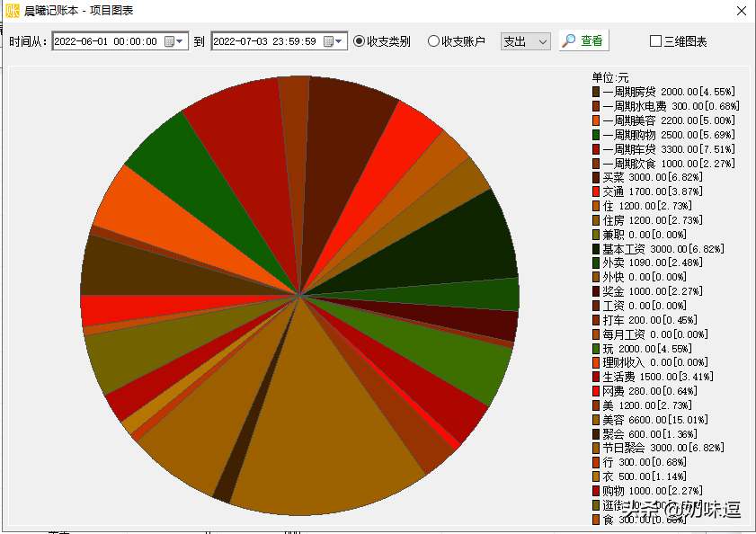Viewport: 756px width, 534px height.
Task: Click the 晨曦记账本 app icon in title bar
Action: point(13,11)
